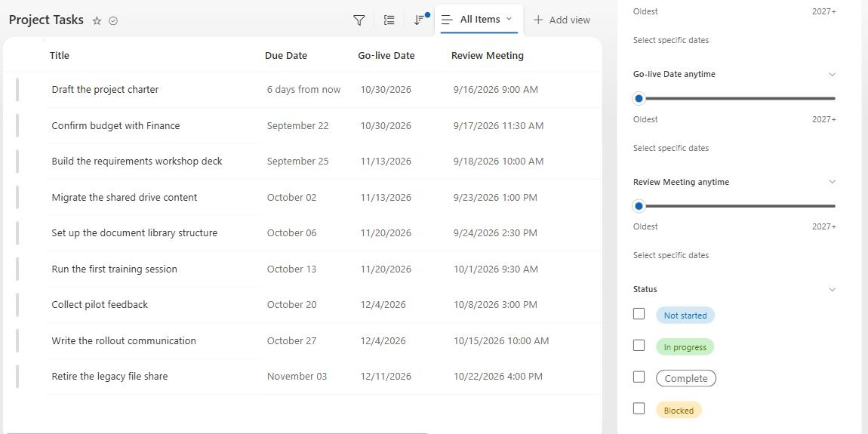This screenshot has height=434, width=868.
Task: Favorite the Project Tasks list with star icon
Action: [x=97, y=21]
